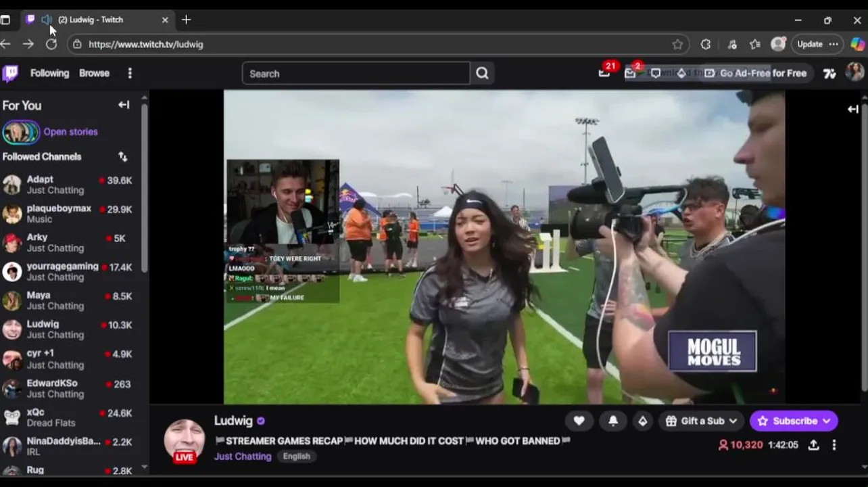Sort followed channels with arrows icon
This screenshot has width=868, height=487.
pyautogui.click(x=122, y=156)
